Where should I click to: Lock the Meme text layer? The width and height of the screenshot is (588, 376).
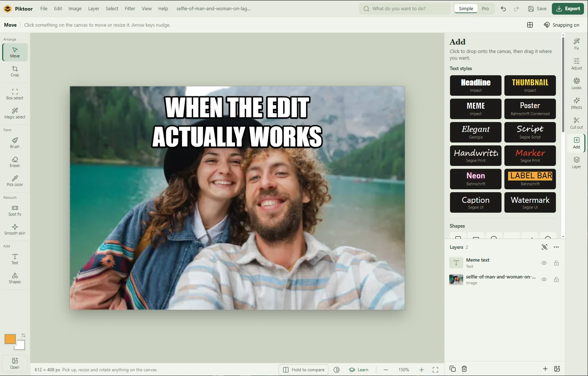click(x=556, y=263)
